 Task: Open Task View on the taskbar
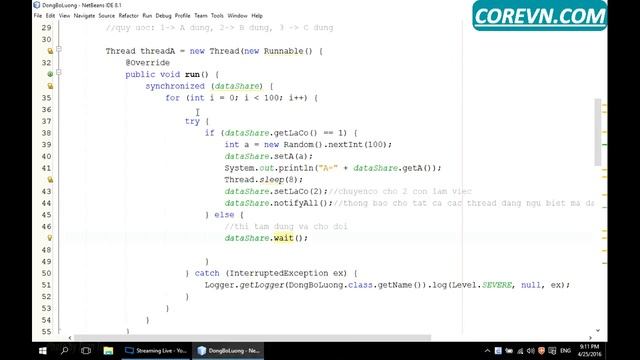[86, 351]
